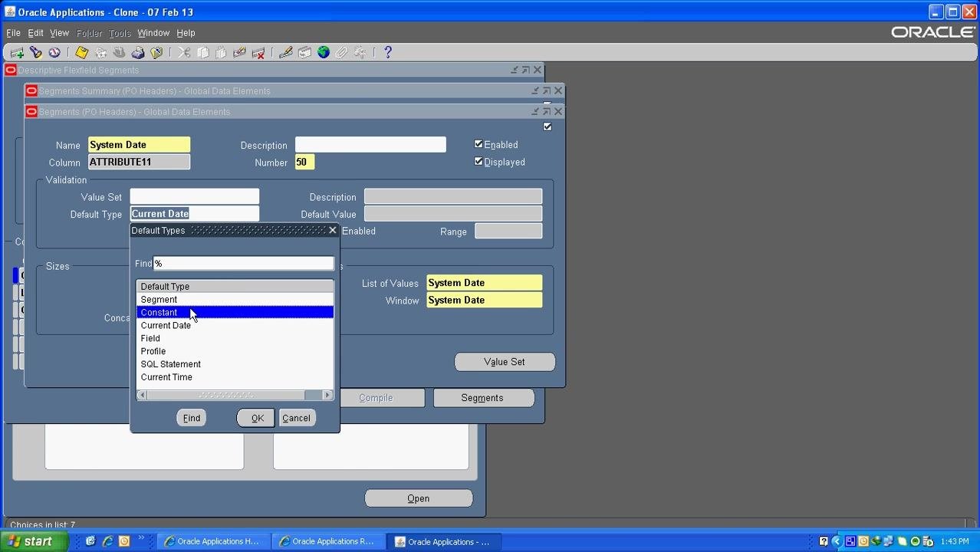980x552 pixels.
Task: Switch to Oracle Applications H... taskbar window
Action: [x=212, y=541]
